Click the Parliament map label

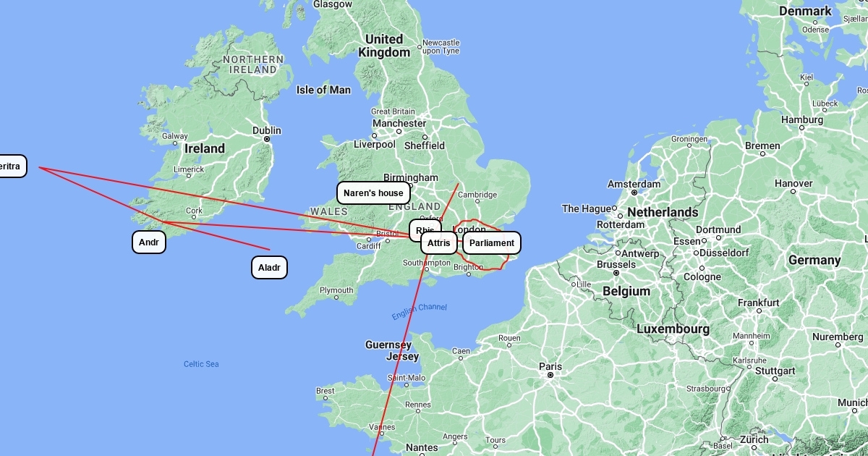click(492, 243)
